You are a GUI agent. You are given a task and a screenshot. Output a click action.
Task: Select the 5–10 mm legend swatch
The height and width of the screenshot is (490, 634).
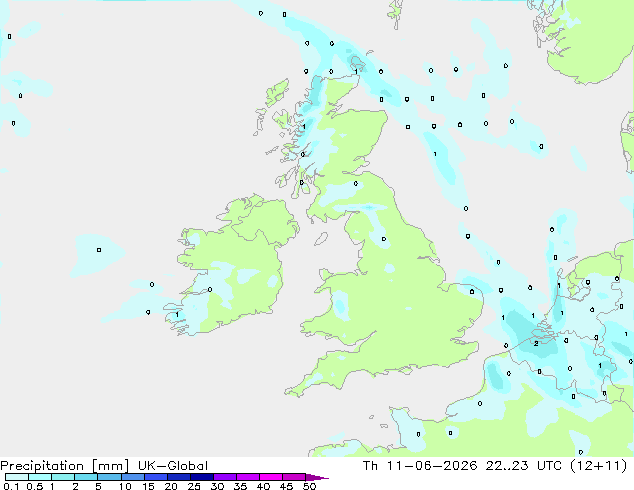point(109,477)
